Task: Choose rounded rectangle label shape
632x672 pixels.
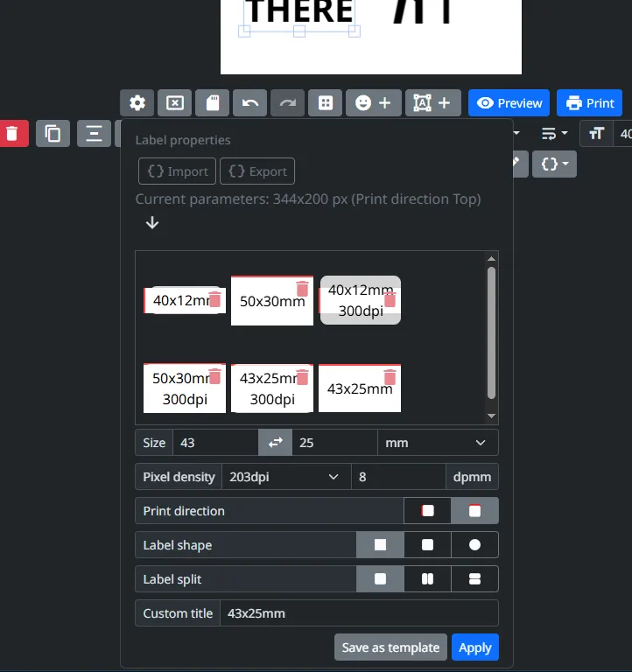Action: (x=427, y=545)
